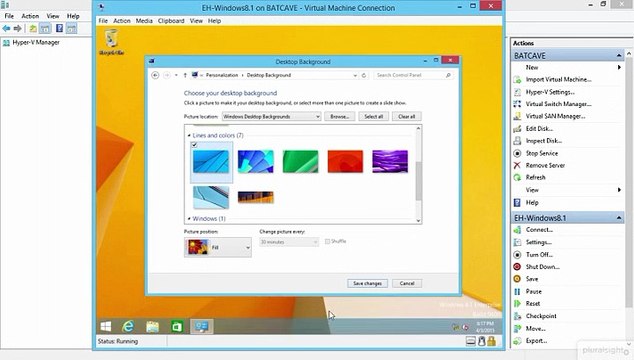Screen dimensions: 634x360
Task: Open the Picture position Fill dropdown
Action: (x=218, y=247)
